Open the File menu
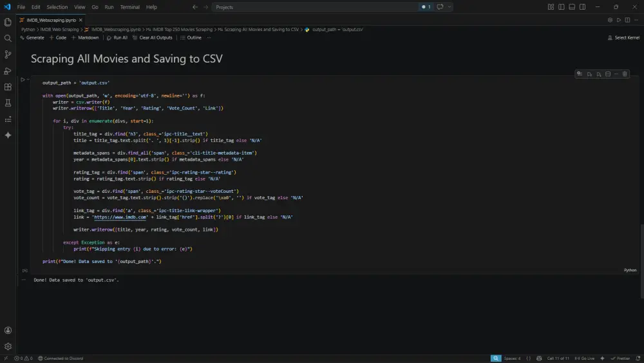The width and height of the screenshot is (644, 363). click(21, 7)
